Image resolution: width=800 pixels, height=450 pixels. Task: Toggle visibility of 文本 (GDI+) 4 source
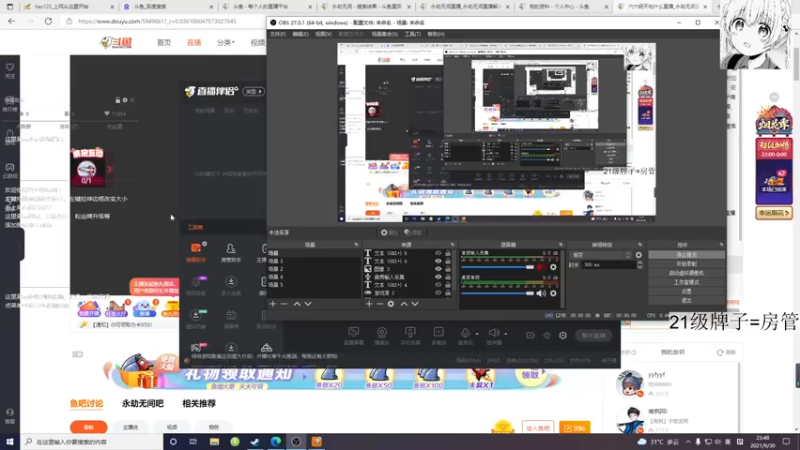click(x=438, y=285)
